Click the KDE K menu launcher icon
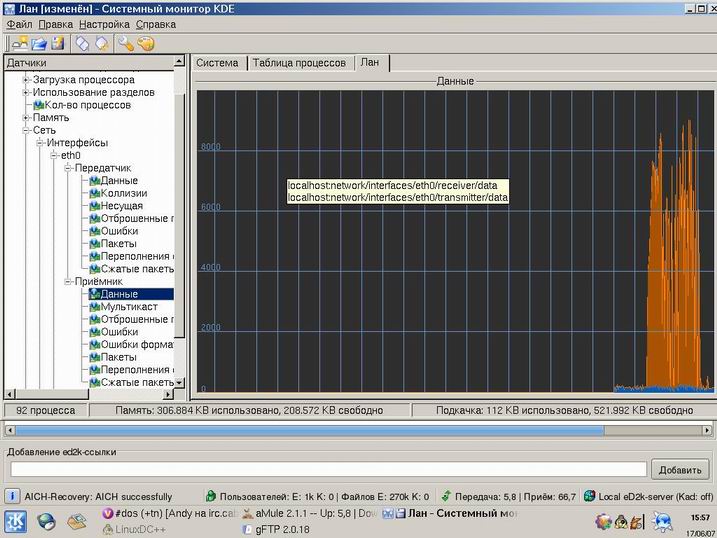The height and width of the screenshot is (538, 717). 17,520
